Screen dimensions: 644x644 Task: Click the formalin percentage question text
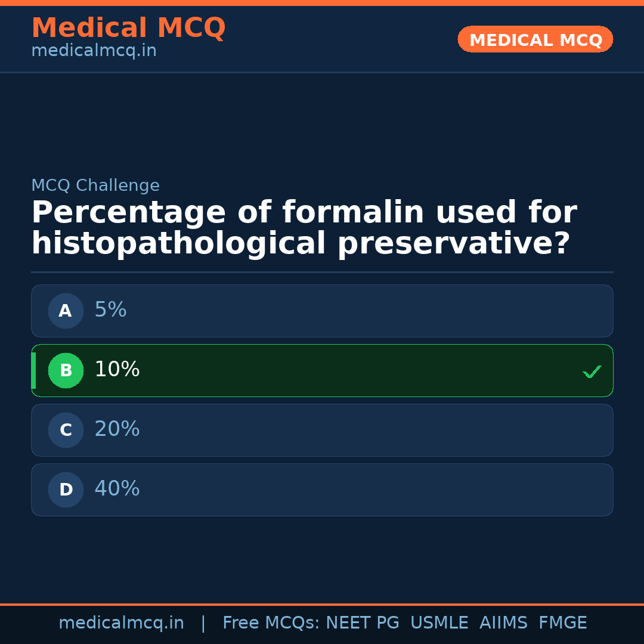tap(304, 228)
